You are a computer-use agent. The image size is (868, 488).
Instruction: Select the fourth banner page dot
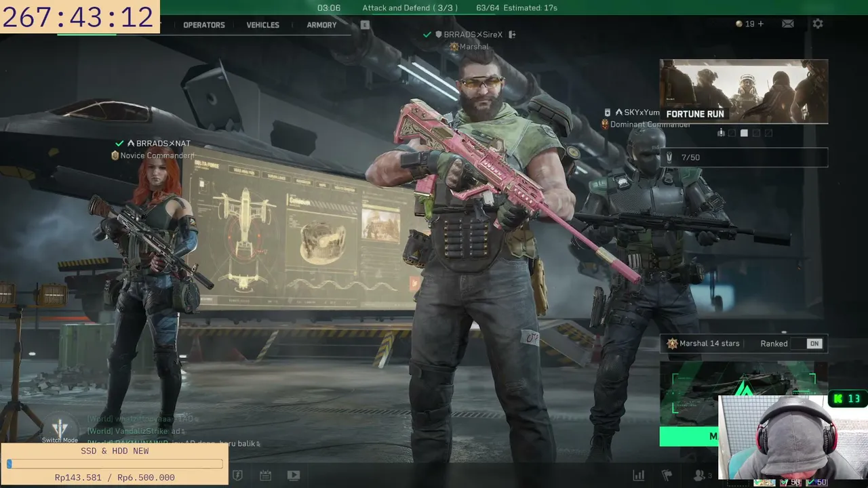(756, 133)
